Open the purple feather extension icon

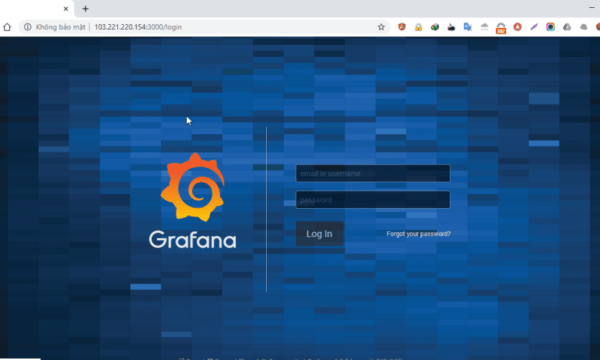tap(534, 27)
